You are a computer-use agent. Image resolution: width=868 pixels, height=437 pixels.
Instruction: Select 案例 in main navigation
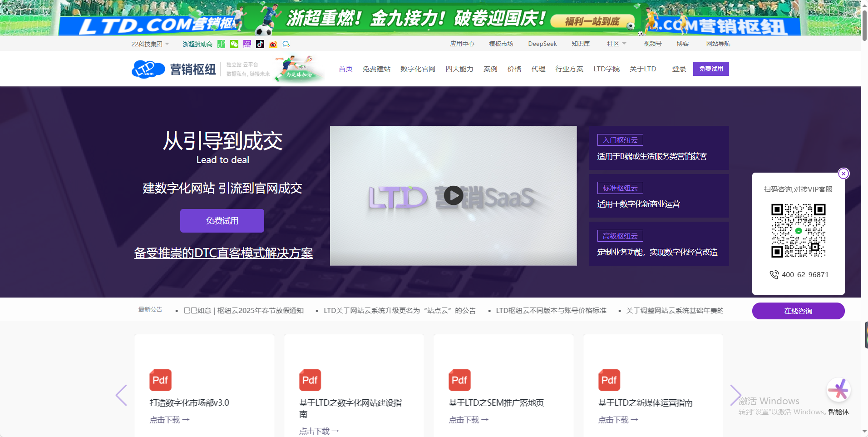click(490, 69)
